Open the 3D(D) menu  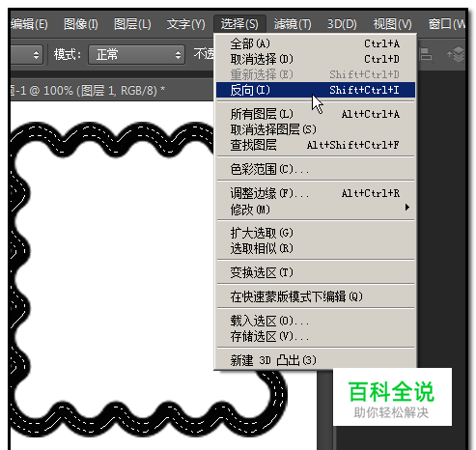[342, 24]
